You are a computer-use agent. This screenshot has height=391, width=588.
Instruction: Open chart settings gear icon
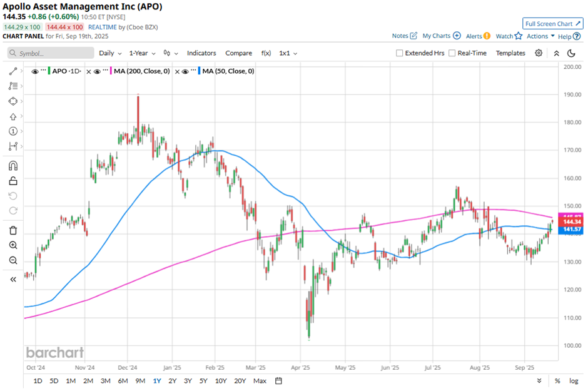point(539,53)
